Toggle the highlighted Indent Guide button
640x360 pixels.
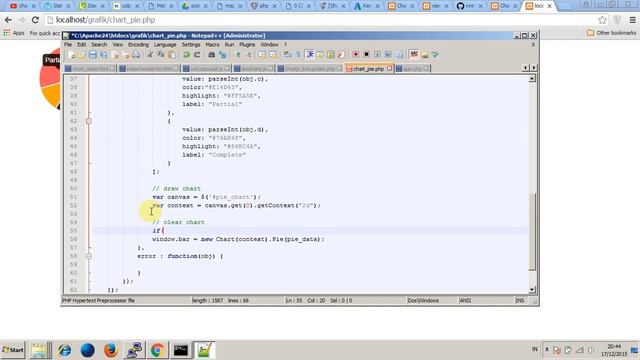pyautogui.click(x=310, y=54)
